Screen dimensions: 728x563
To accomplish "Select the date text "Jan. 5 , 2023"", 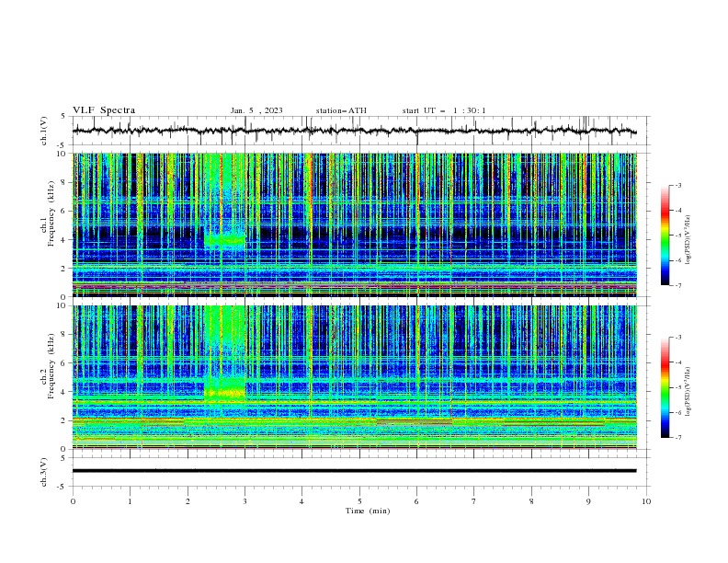I will coord(256,110).
